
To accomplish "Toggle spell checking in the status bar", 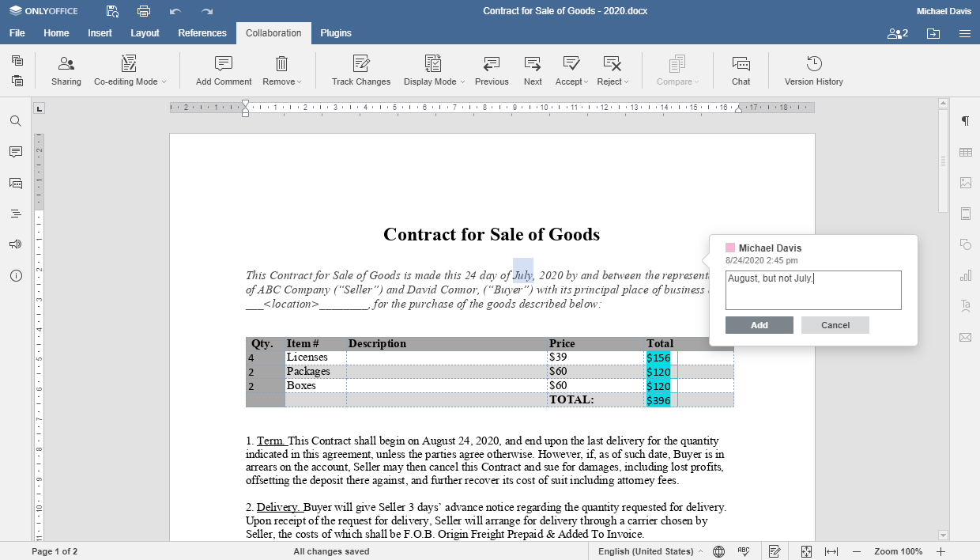I will tap(744, 551).
